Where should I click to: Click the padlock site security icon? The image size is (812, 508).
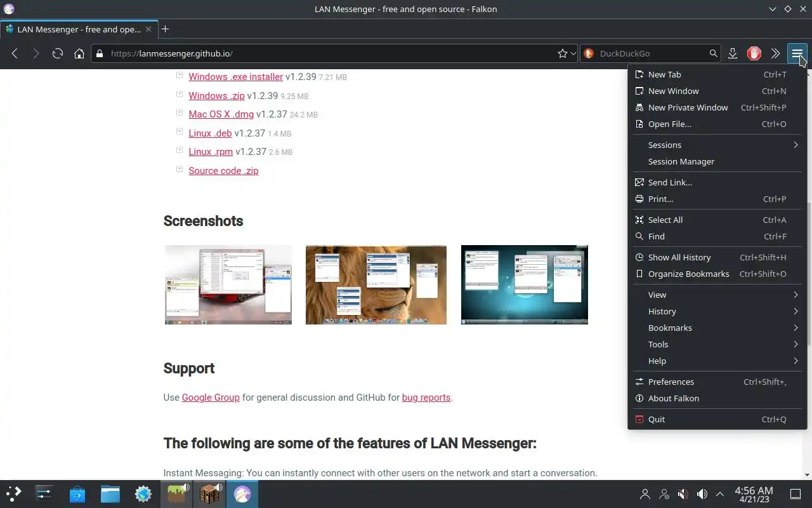99,54
